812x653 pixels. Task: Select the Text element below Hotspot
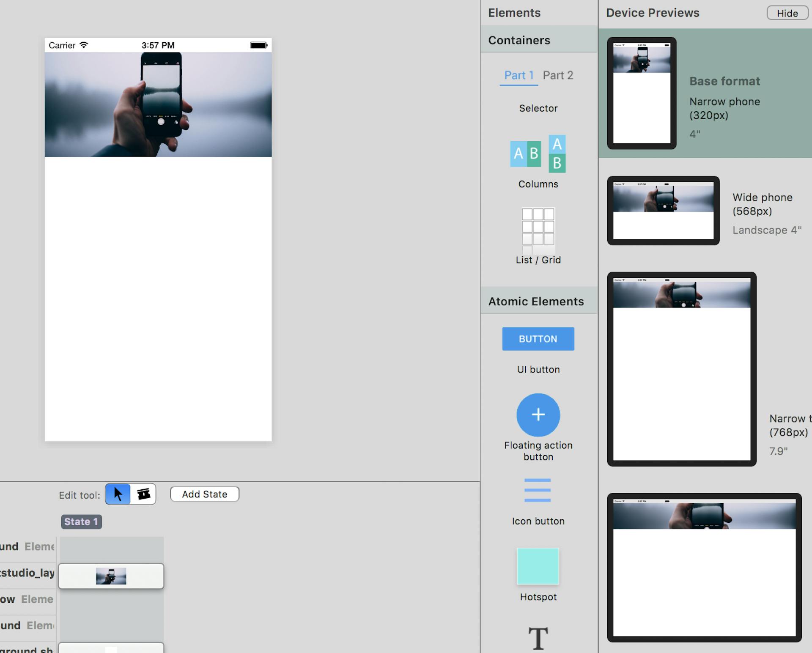pyautogui.click(x=538, y=639)
